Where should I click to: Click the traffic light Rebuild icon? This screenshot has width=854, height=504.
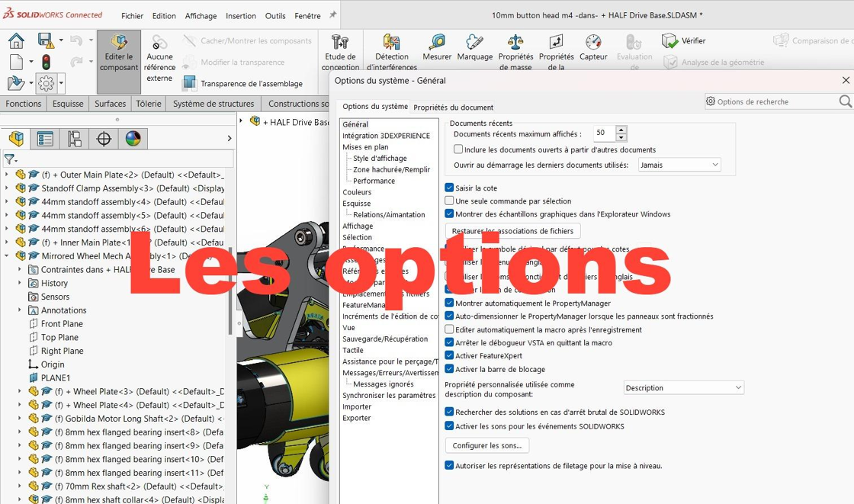[47, 62]
